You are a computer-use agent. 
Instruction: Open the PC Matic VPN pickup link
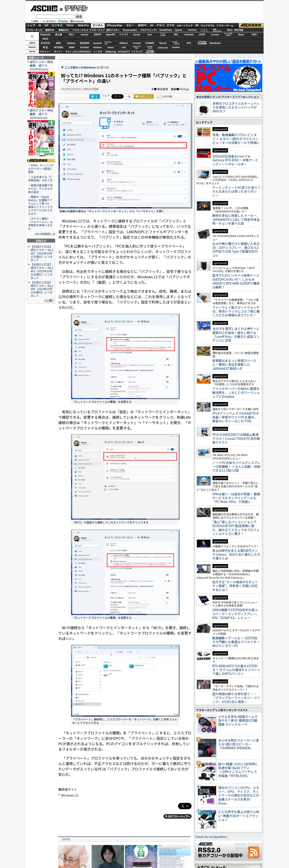click(x=236, y=498)
